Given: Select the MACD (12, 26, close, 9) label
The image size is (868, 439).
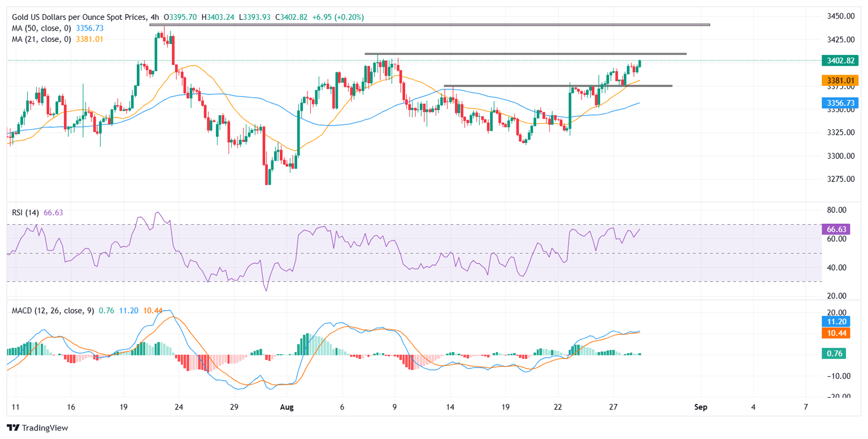Looking at the screenshot, I should tap(53, 311).
